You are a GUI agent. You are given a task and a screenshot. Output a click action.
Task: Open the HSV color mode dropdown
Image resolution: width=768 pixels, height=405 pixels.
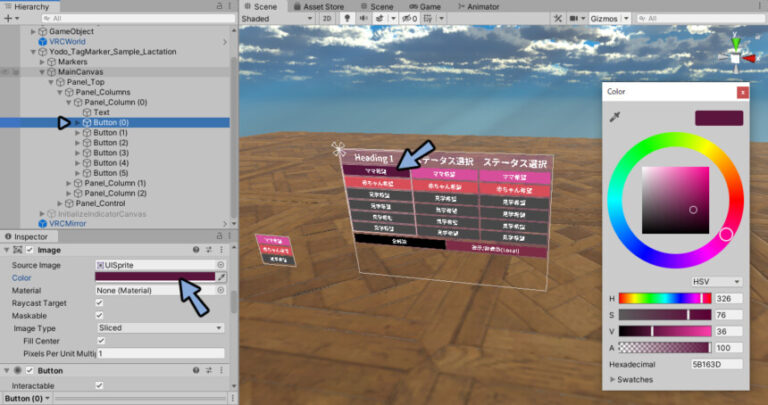(716, 282)
